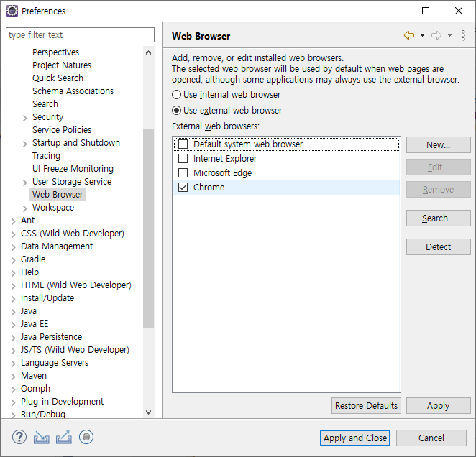Image resolution: width=476 pixels, height=457 pixels.
Task: Select Gradle tree item
Action: tap(33, 259)
